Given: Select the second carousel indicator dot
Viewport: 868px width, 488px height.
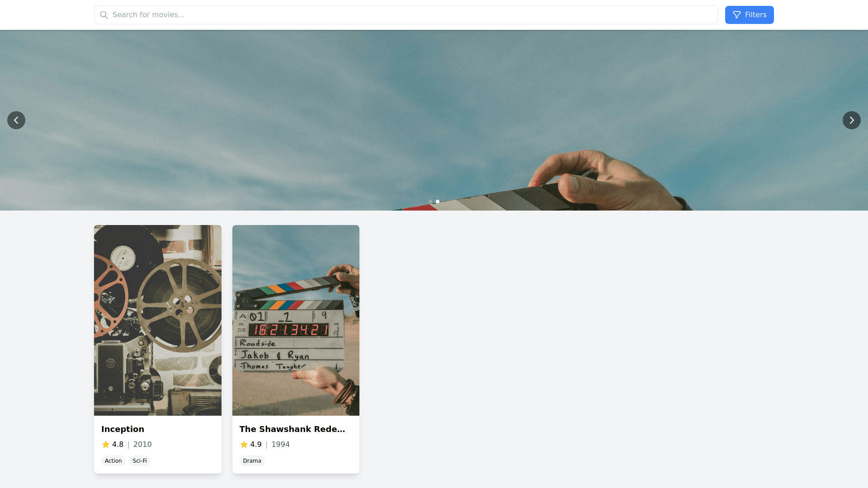Looking at the screenshot, I should pos(438,202).
